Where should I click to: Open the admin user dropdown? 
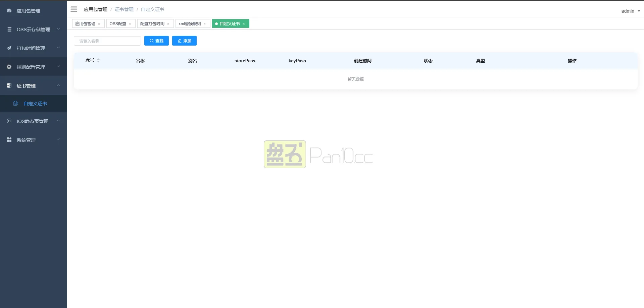pyautogui.click(x=631, y=11)
